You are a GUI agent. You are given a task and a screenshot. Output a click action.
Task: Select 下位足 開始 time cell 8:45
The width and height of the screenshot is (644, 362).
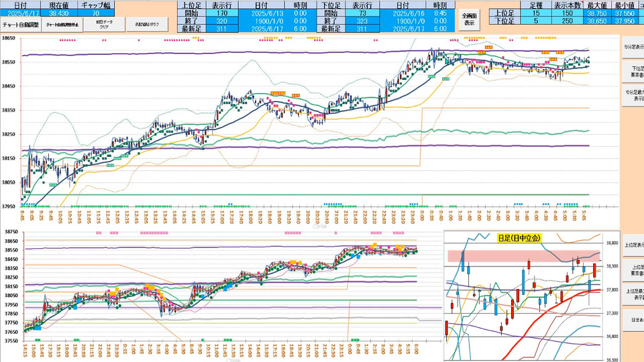[x=440, y=13]
